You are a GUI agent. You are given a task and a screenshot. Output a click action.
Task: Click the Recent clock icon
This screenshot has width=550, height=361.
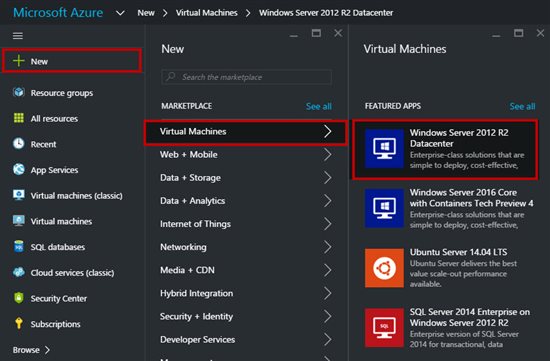click(19, 143)
